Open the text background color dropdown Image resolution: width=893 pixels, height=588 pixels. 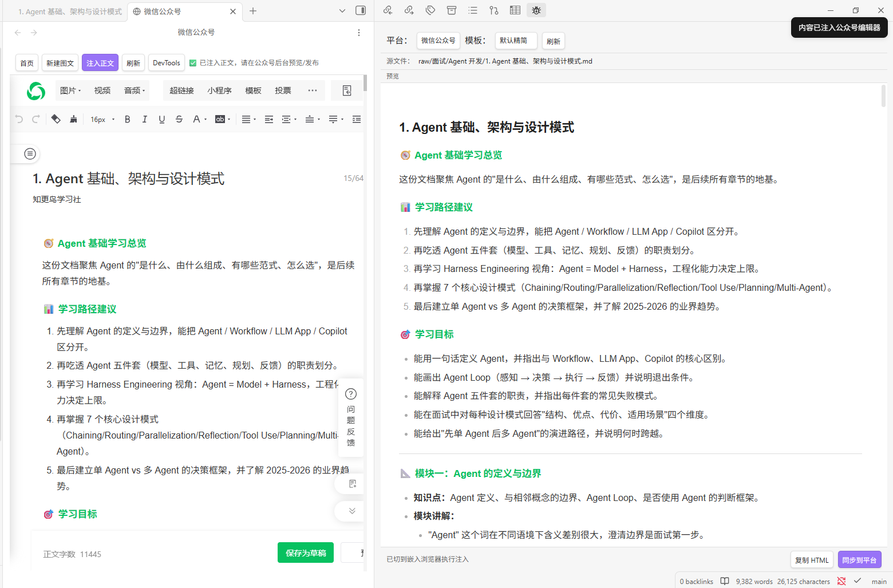(223, 119)
